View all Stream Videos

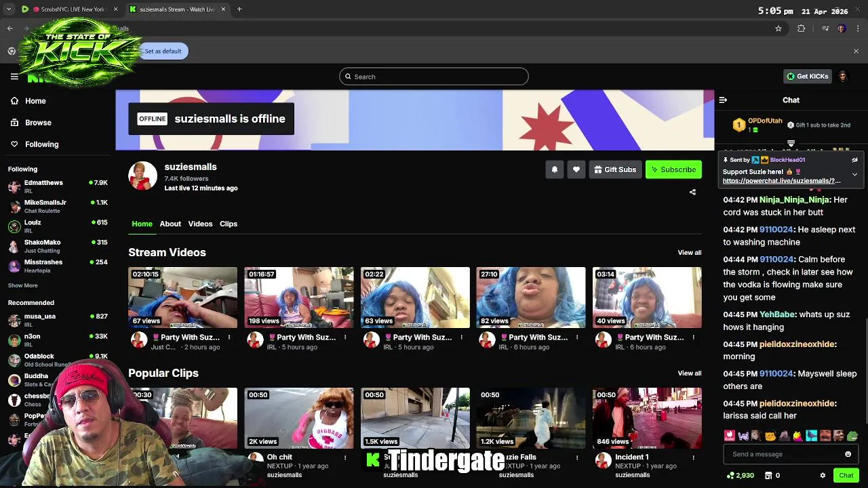point(690,253)
